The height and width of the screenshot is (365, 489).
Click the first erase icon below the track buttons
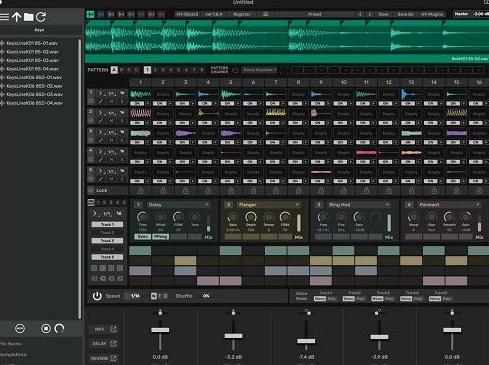click(94, 278)
